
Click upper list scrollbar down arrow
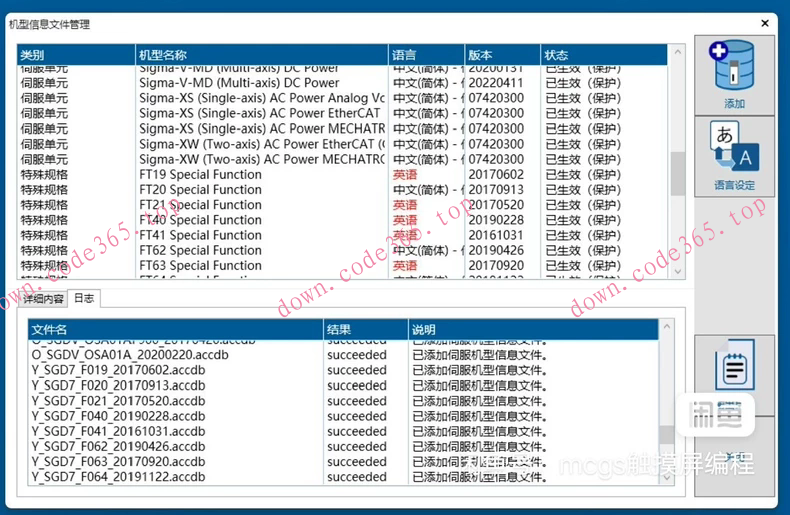click(x=678, y=271)
